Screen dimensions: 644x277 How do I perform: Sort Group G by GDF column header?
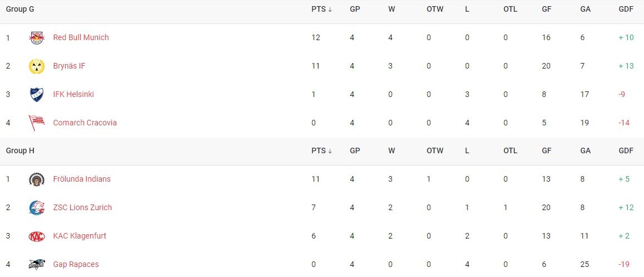[x=626, y=9]
